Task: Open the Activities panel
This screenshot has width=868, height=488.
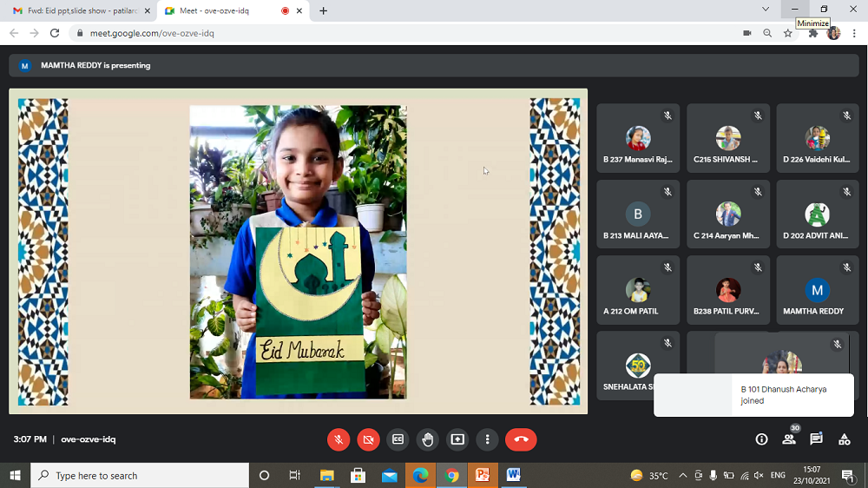Action: 844,439
